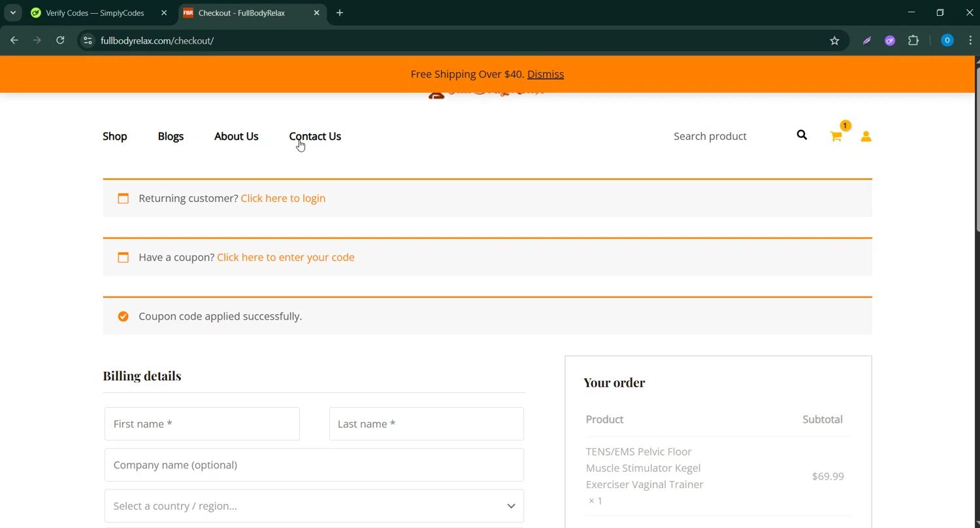The image size is (980, 528).
Task: Go back to the previous page
Action: point(14,41)
